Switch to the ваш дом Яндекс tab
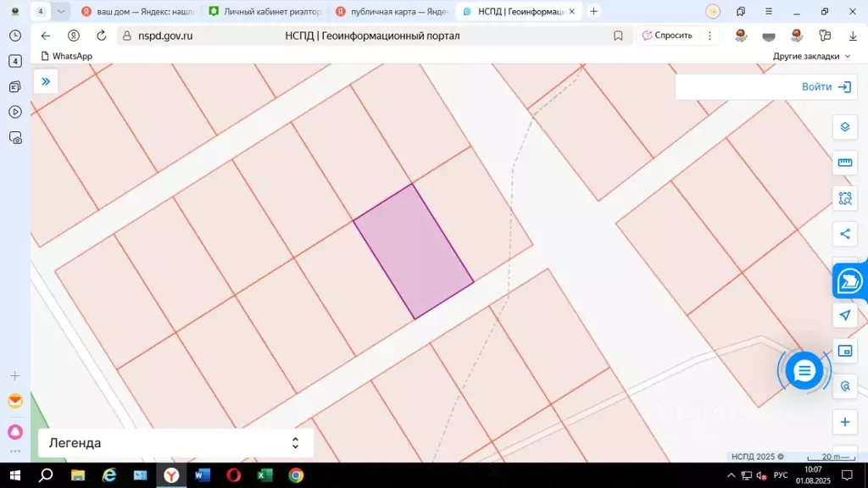This screenshot has width=868, height=488. click(138, 11)
